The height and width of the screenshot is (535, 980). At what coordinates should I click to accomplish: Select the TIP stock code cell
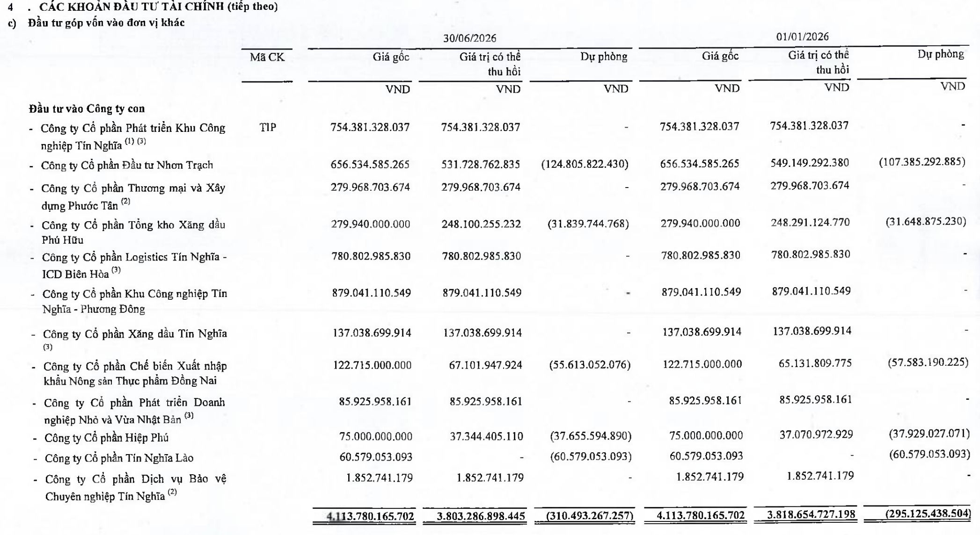[268, 127]
